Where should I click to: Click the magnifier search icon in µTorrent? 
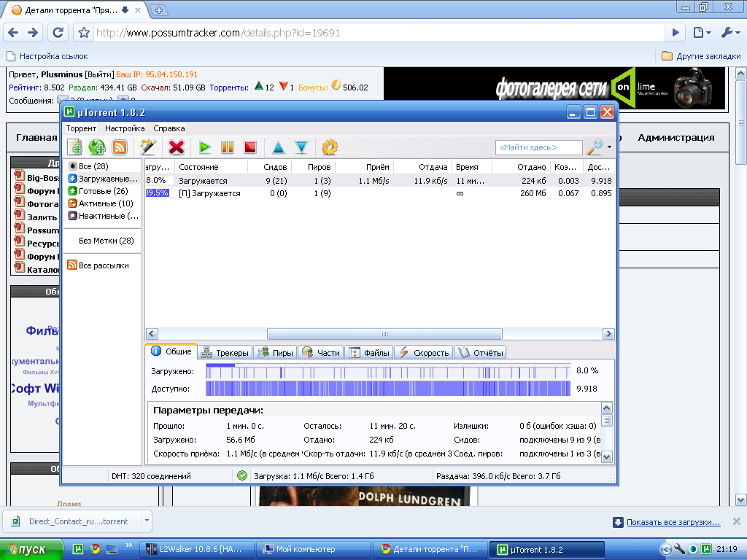(x=595, y=147)
